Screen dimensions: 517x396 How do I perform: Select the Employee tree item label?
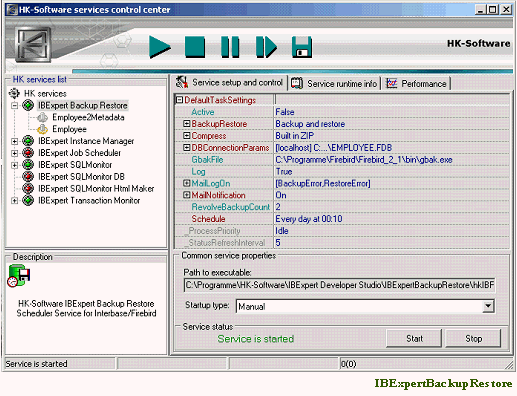tap(69, 129)
